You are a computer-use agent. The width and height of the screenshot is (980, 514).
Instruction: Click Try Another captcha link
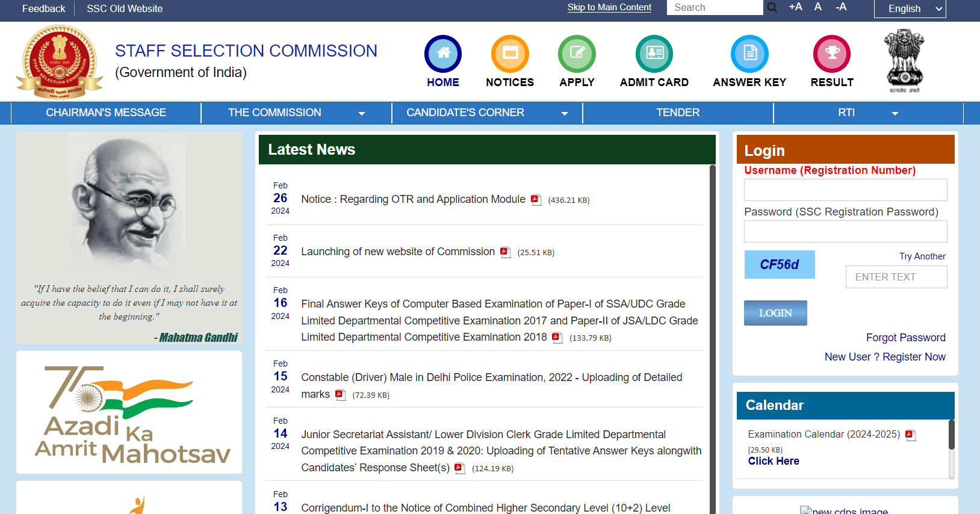click(x=922, y=256)
